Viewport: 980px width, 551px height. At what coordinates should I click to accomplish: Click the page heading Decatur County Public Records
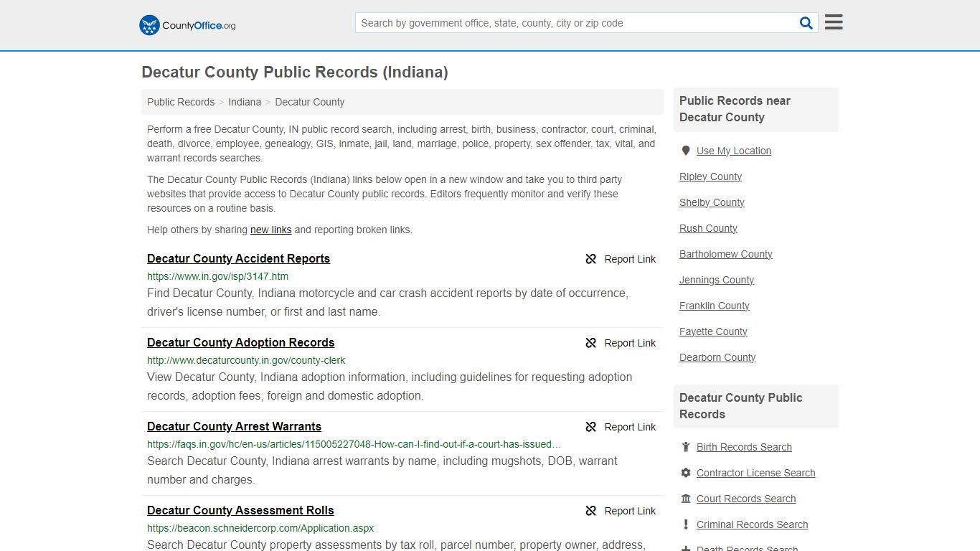[295, 72]
